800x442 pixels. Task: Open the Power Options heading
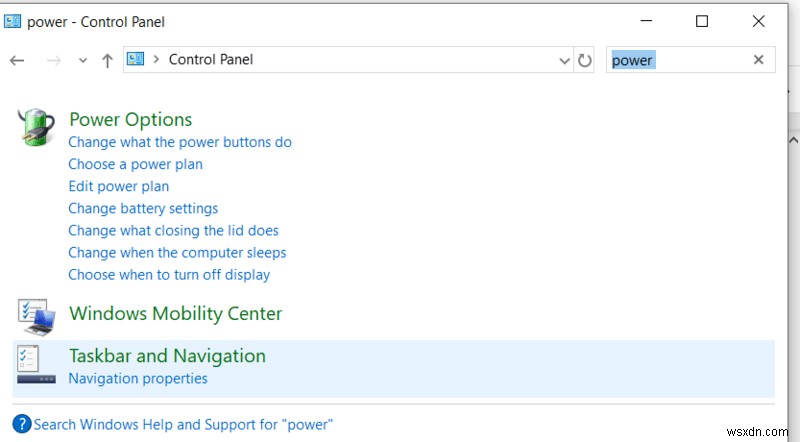coord(130,120)
